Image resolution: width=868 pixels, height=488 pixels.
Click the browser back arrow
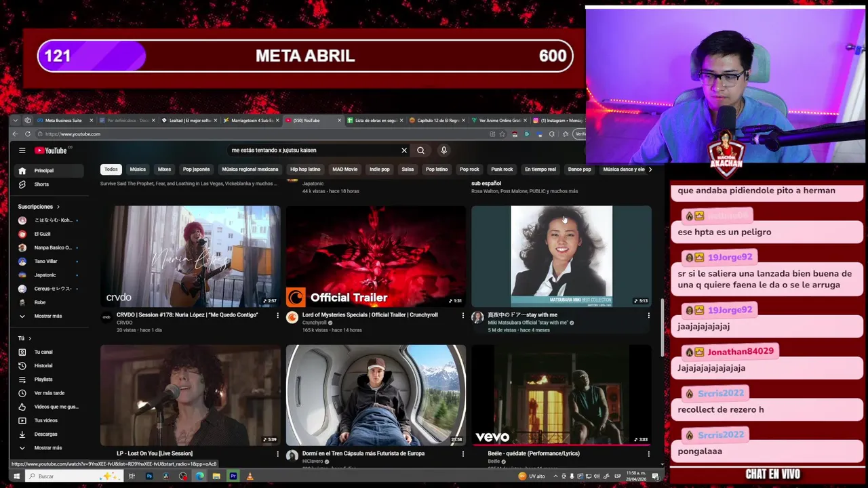16,134
